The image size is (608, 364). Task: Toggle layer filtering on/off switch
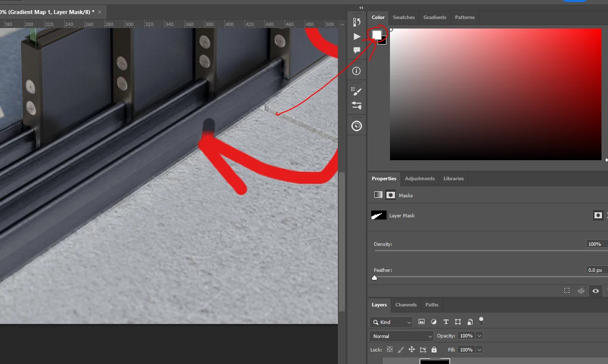[x=481, y=320]
